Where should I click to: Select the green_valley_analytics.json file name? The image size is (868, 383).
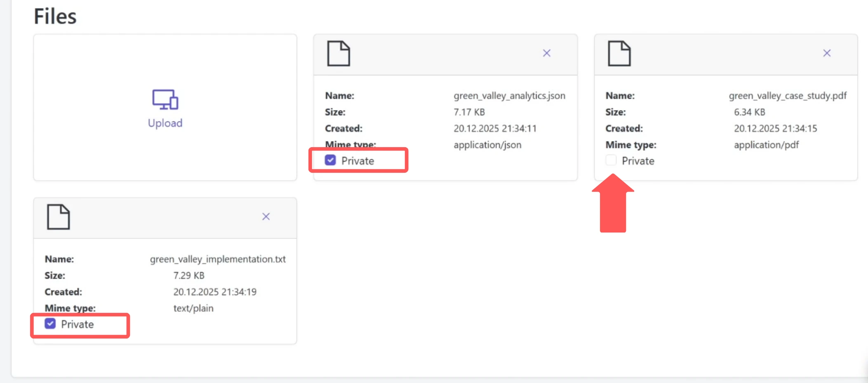coord(510,95)
